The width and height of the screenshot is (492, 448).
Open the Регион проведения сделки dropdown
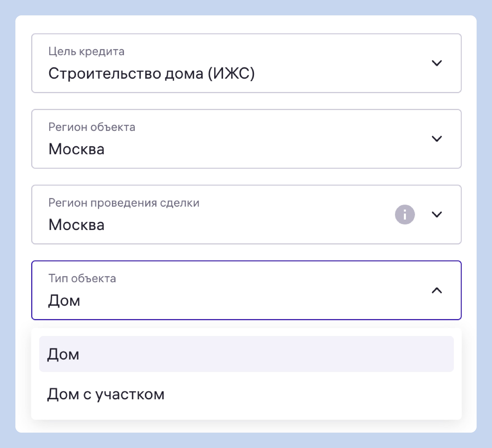(x=246, y=214)
